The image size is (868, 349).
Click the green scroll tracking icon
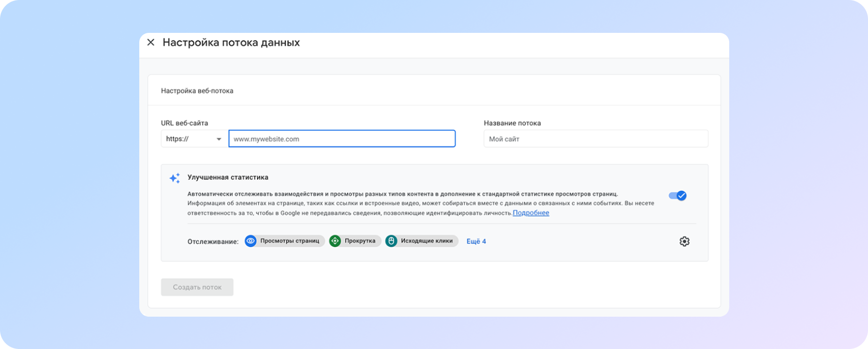point(335,241)
